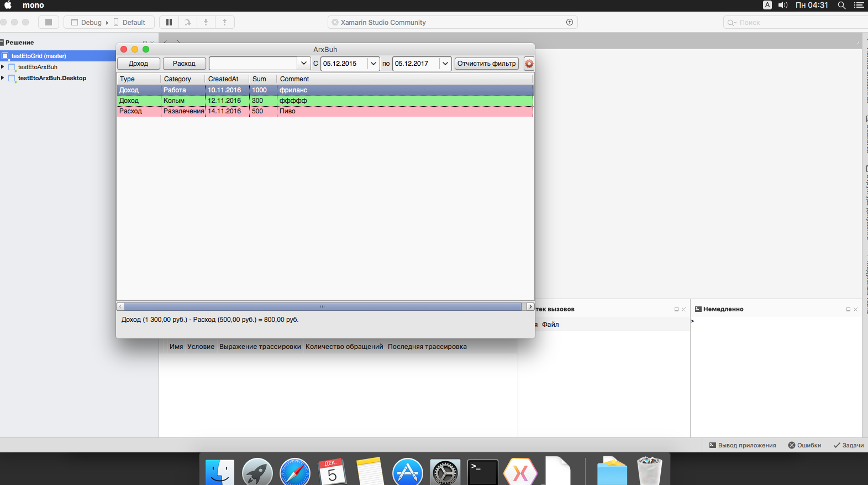Stop the running app with the square stop icon

click(x=49, y=22)
